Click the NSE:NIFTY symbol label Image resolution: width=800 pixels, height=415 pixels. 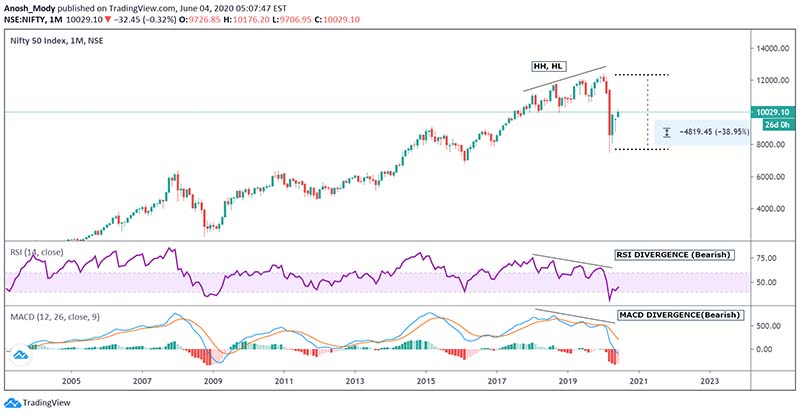click(24, 19)
